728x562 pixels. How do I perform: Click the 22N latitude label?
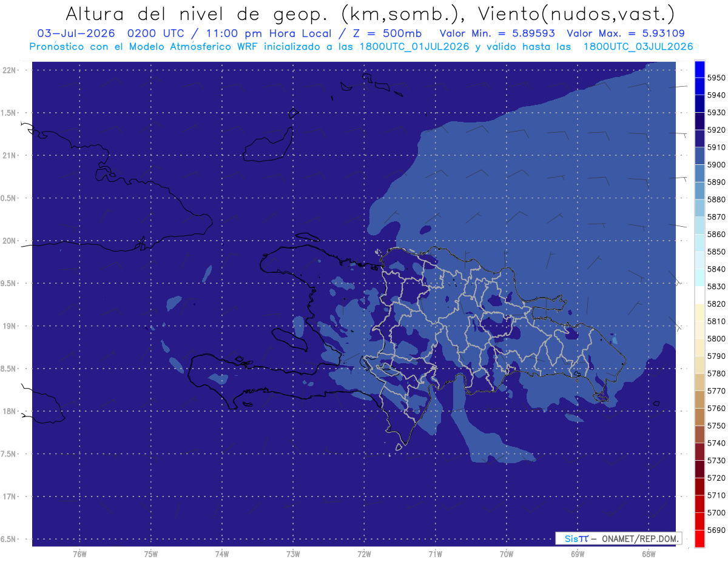[9, 70]
